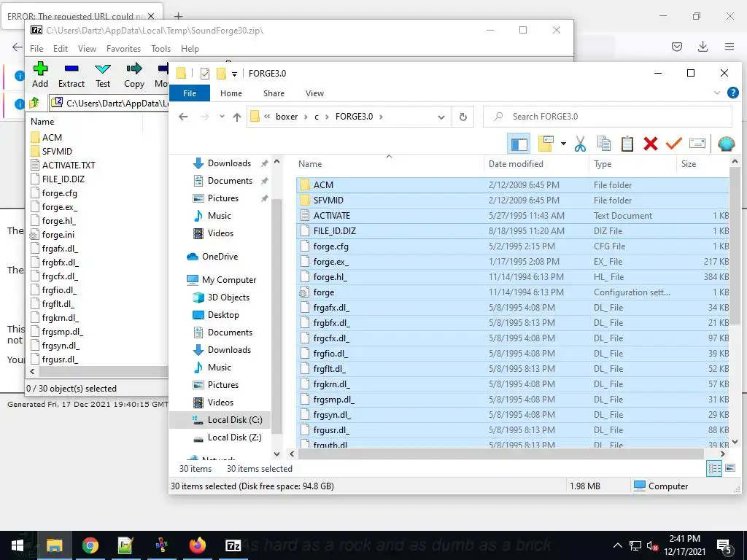Click the 7-Zip Add button
Image resolution: width=747 pixels, height=560 pixels.
tap(40, 75)
